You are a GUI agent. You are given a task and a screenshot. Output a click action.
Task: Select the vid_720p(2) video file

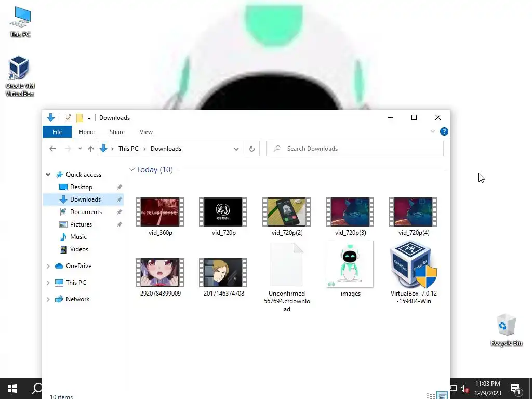287,217
